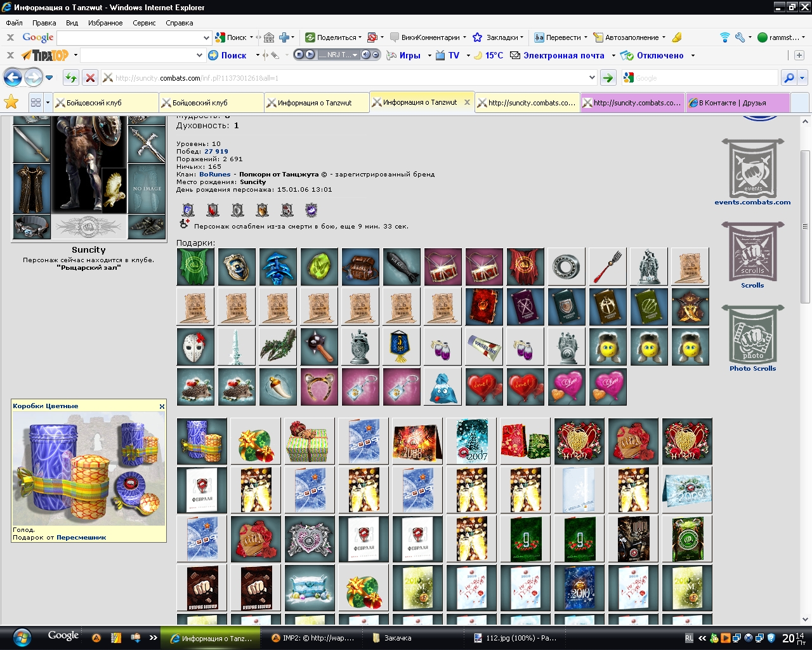Click the IE Refresh page icon
This screenshot has width=812, height=650.
click(x=71, y=78)
